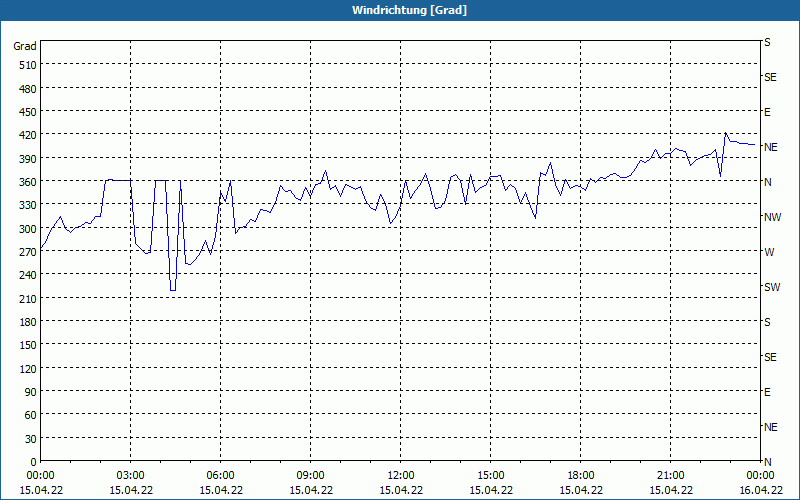Click the chart title "Windrichtung [Grad]"
Screen dimensions: 800x500
tap(409, 10)
